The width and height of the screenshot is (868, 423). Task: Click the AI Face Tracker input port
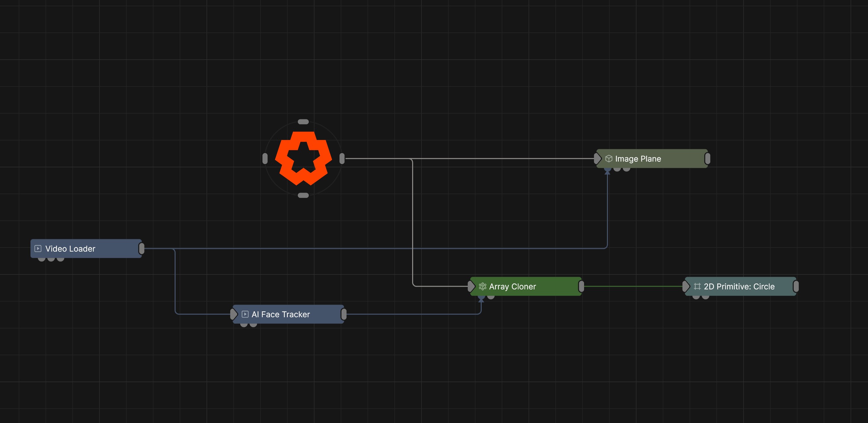(x=234, y=314)
